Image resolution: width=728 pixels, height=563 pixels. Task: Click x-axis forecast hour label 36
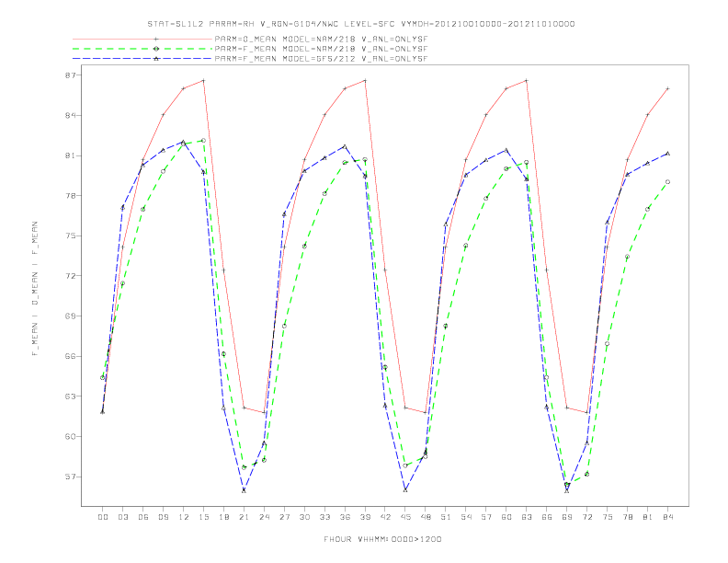pyautogui.click(x=345, y=517)
